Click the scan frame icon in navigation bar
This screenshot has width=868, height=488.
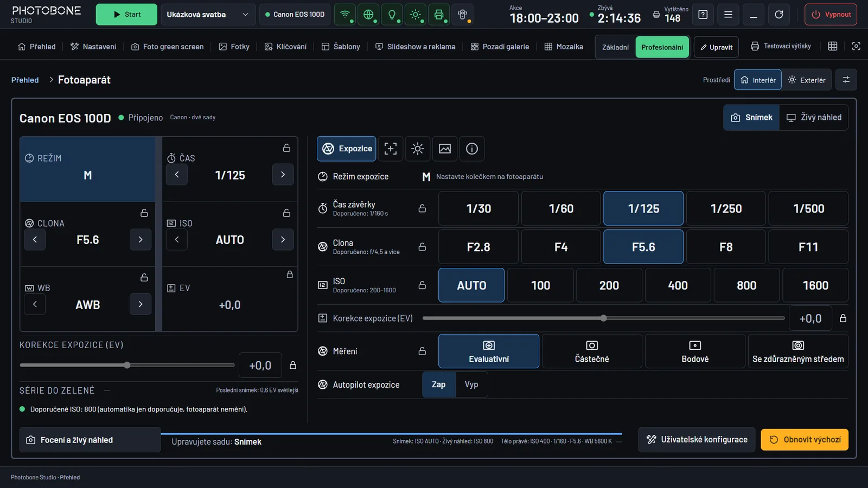click(856, 47)
